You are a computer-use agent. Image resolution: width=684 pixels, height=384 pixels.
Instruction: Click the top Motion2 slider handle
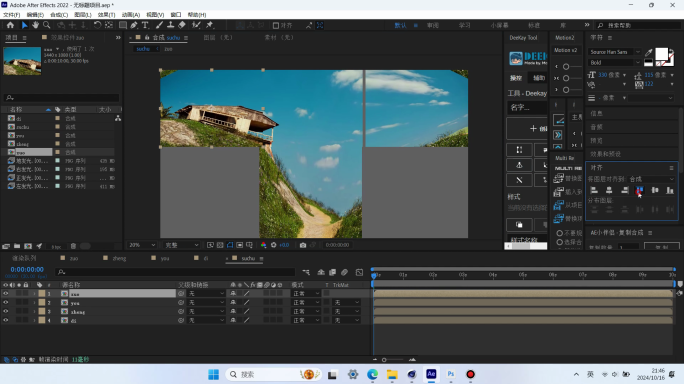(566, 67)
